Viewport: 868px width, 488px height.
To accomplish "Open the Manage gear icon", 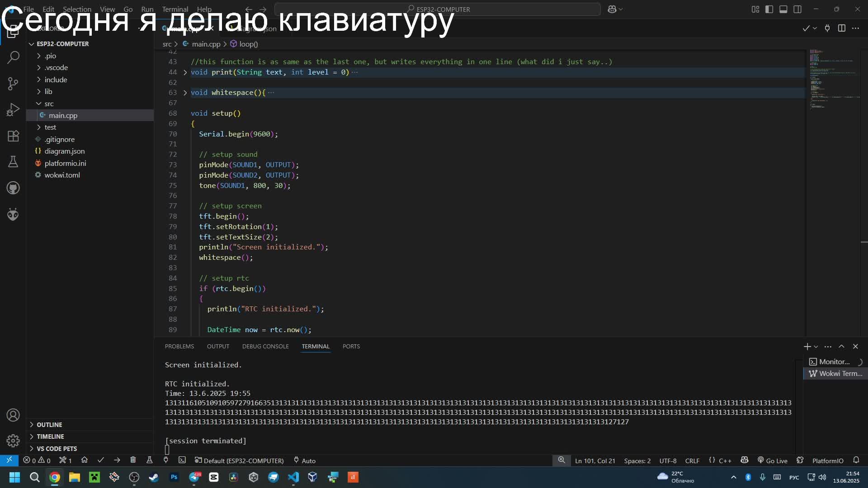I will pyautogui.click(x=13, y=441).
